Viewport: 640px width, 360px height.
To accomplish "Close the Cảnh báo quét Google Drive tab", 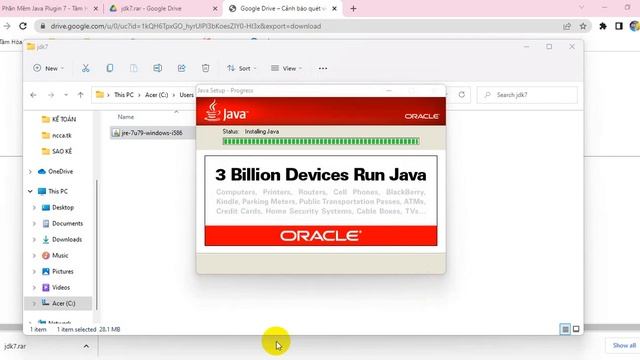I will 334,8.
